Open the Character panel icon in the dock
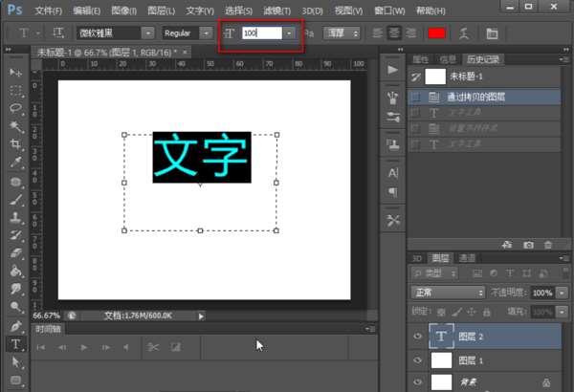The height and width of the screenshot is (392, 574). point(392,173)
